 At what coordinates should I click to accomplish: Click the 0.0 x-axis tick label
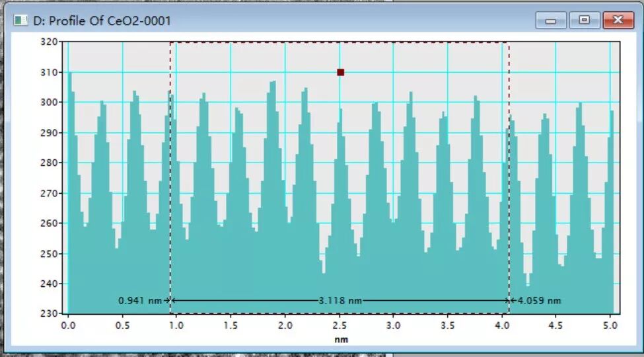[68, 326]
